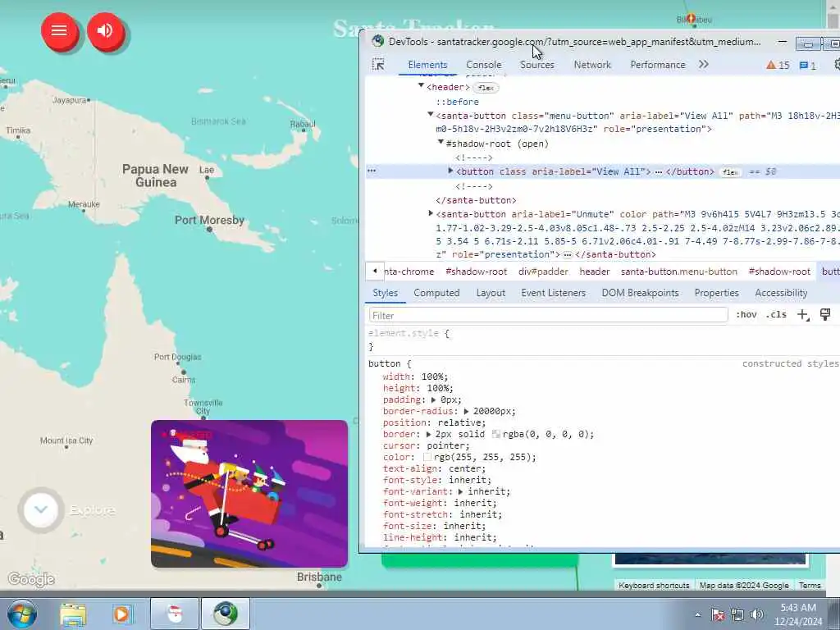This screenshot has height=630, width=840.
Task: Click the 'position: relative' declaration
Action: point(434,422)
